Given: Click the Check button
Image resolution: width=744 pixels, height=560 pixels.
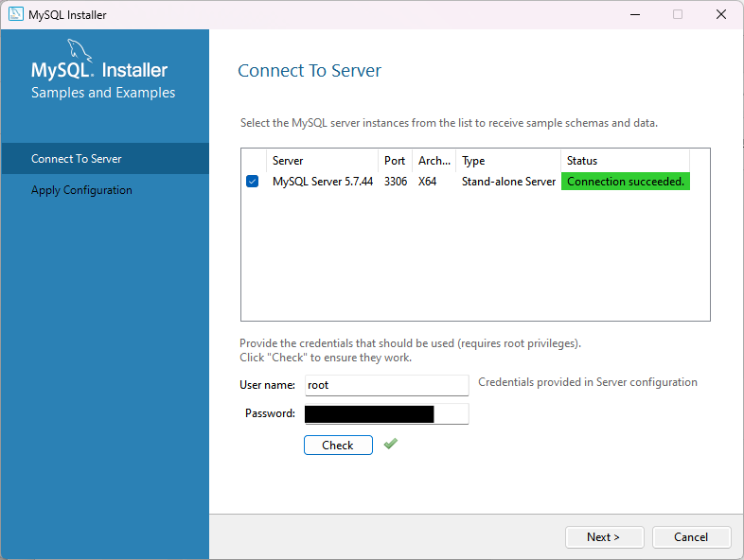Looking at the screenshot, I should (x=338, y=446).
